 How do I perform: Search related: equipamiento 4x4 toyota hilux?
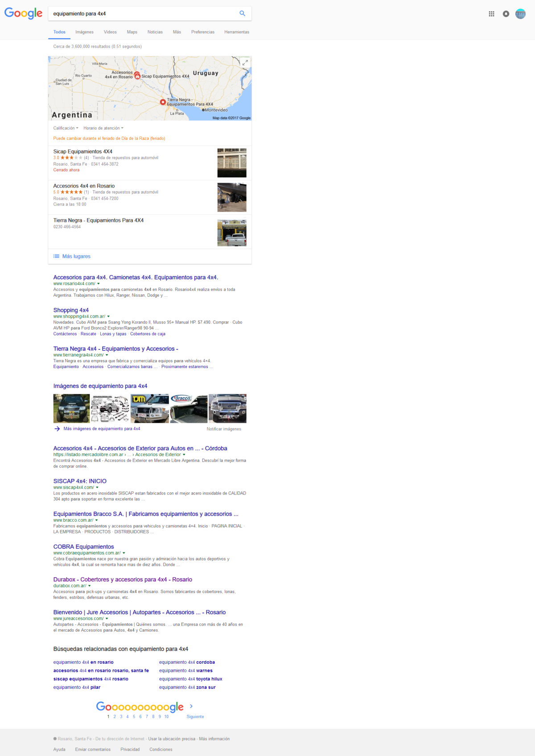click(191, 679)
